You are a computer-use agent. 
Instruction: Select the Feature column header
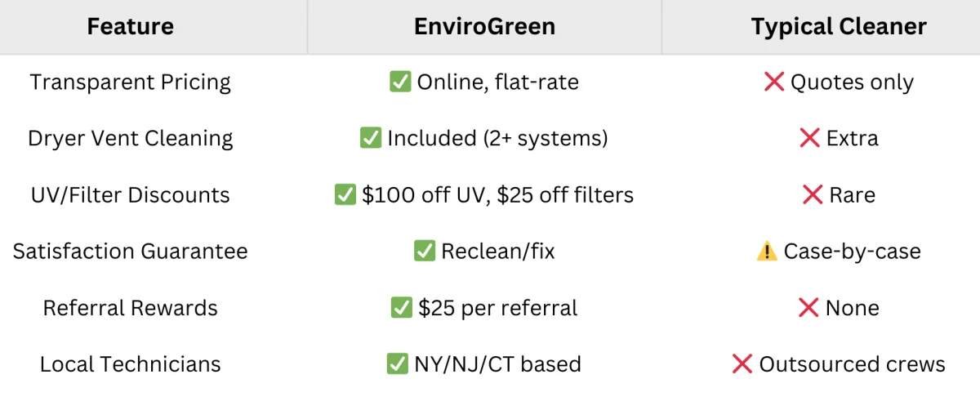click(131, 27)
